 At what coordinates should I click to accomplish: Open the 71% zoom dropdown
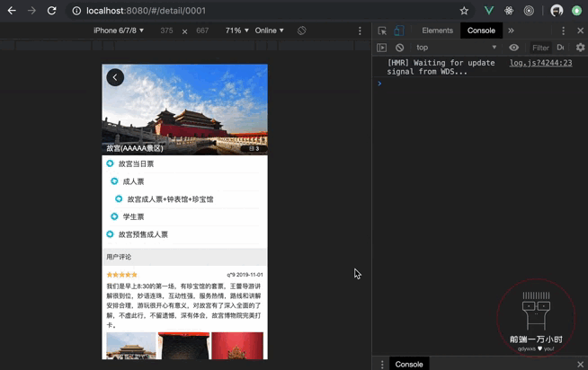point(236,31)
